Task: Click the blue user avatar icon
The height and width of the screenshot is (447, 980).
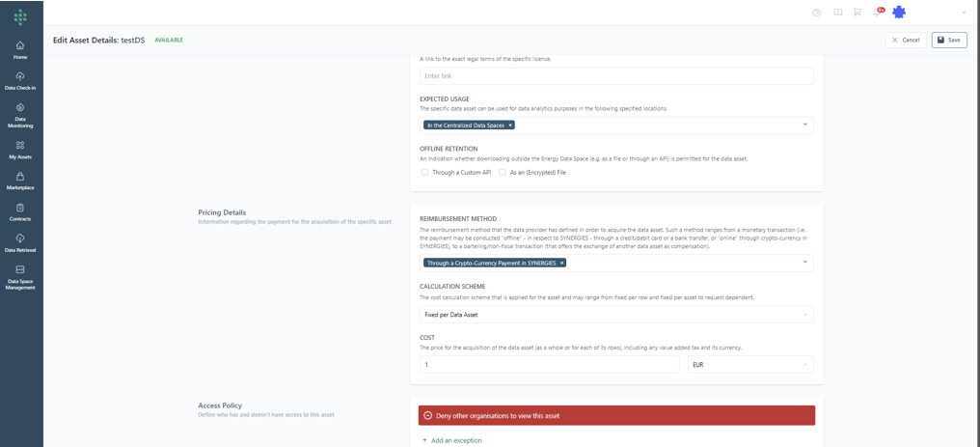Action: coord(899,13)
